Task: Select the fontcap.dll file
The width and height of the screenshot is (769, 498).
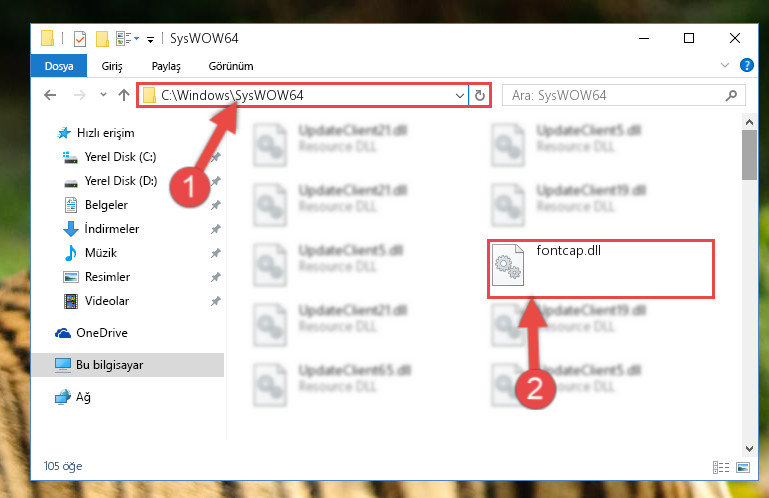Action: pyautogui.click(x=601, y=269)
